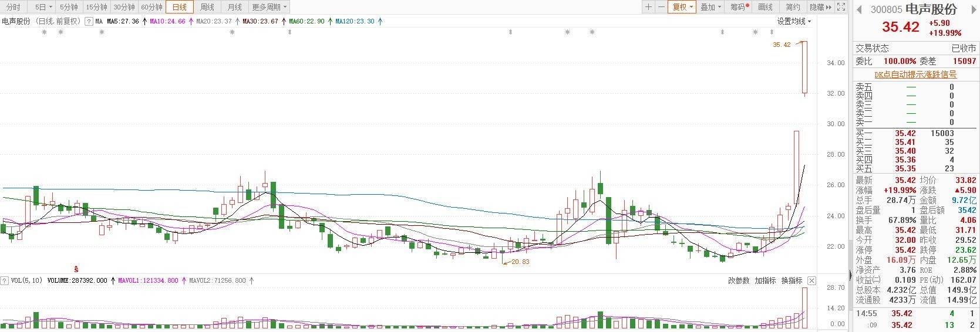This screenshot has width=980, height=332.
Task: Click the 20.83 low price label
Action: [520, 262]
